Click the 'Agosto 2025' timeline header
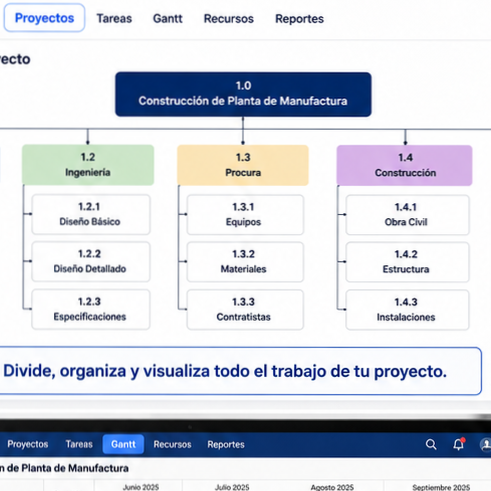 tap(332, 487)
